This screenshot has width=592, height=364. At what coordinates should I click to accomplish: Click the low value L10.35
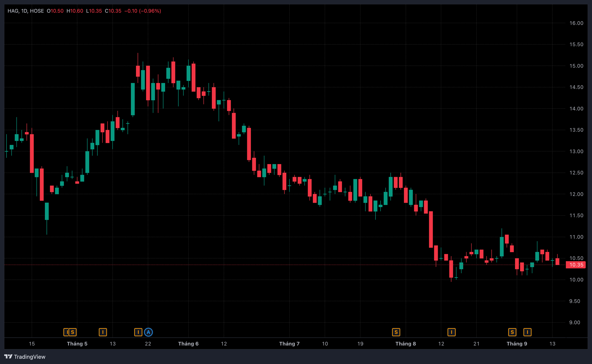click(x=94, y=11)
